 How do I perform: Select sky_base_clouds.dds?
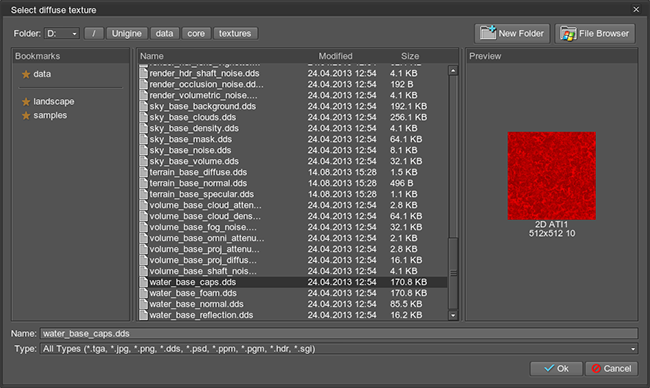(x=293, y=117)
